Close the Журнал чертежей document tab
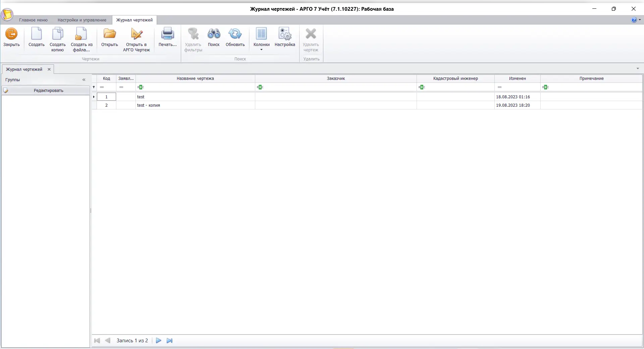Viewport: 644px width, 349px height. 49,69
